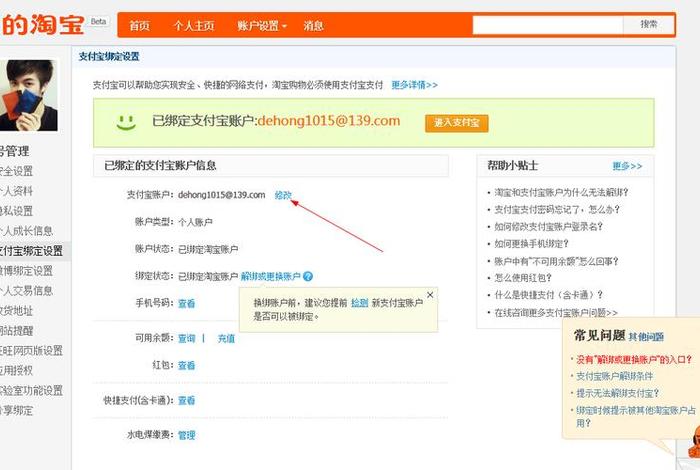Select 安全设置 in the left sidebar
Viewport: 700px width, 470px height.
point(16,171)
